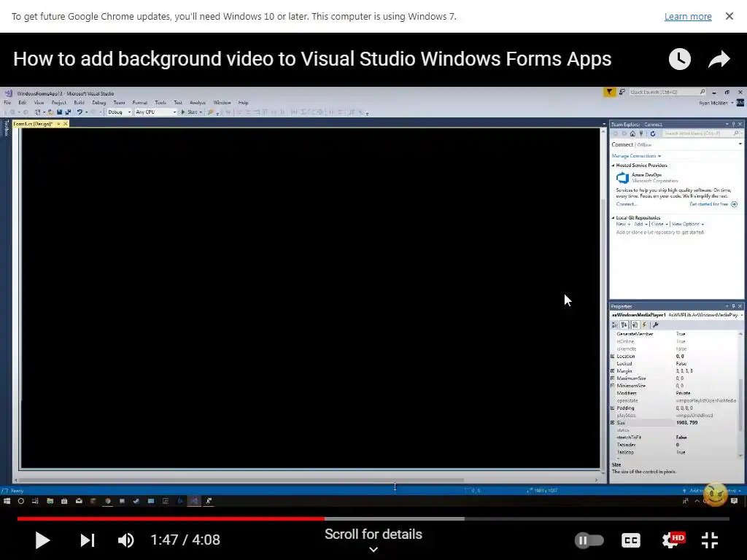Open the View menu in Visual Studio

click(39, 102)
